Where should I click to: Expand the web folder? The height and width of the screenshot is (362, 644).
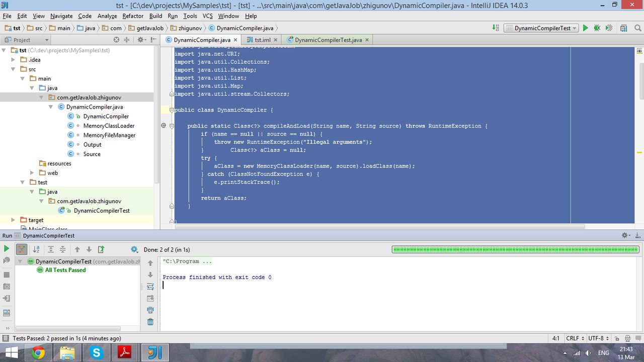click(x=33, y=173)
